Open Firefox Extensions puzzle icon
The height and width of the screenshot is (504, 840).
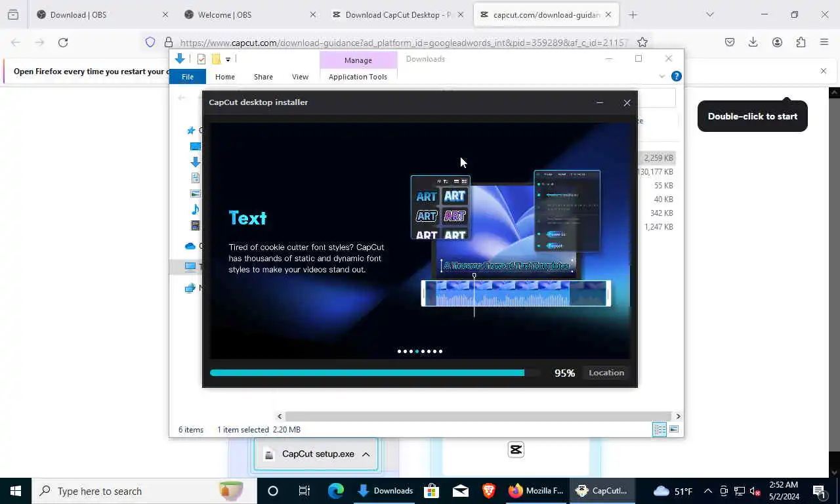801,43
